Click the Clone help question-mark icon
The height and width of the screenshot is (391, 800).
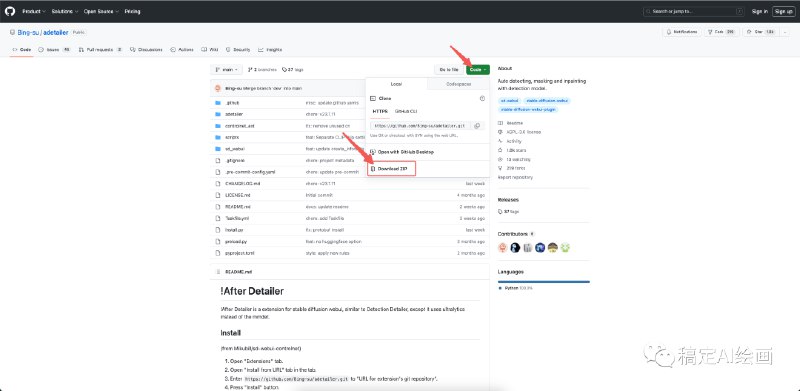pyautogui.click(x=482, y=98)
